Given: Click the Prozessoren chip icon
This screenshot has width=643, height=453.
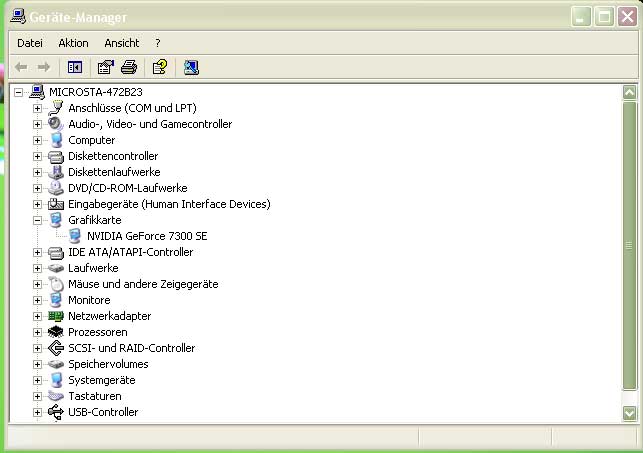Looking at the screenshot, I should 56,332.
